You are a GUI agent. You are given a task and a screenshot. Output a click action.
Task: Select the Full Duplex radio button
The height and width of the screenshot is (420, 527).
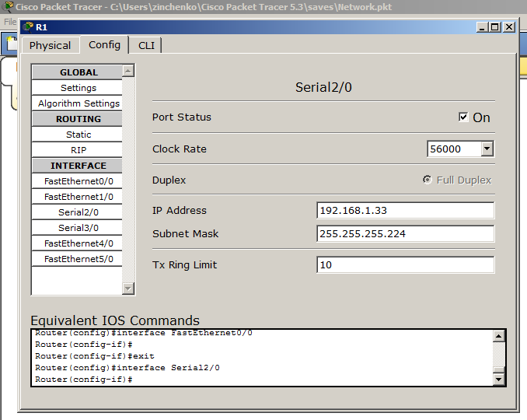click(x=428, y=180)
